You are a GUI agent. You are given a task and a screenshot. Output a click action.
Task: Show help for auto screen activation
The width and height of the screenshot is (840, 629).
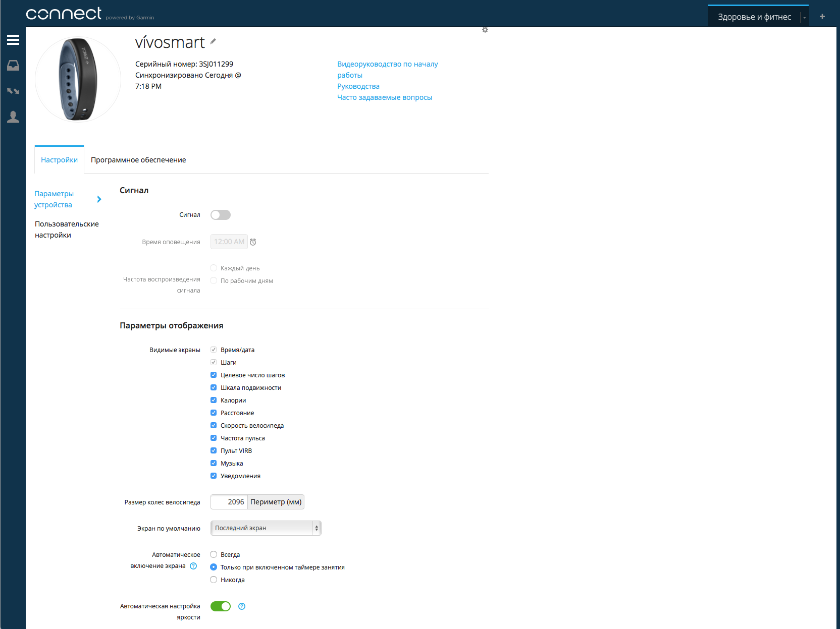pos(193,566)
